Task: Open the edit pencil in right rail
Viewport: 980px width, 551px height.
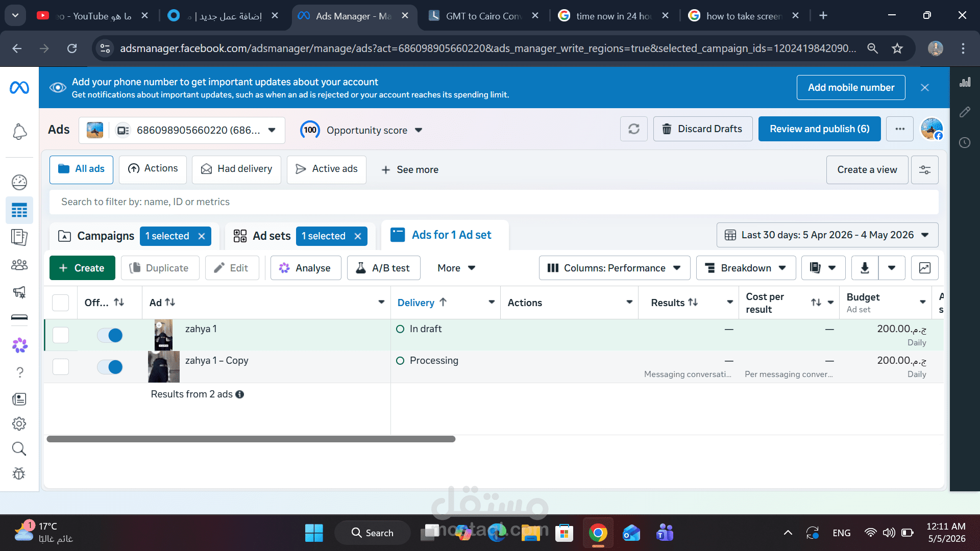Action: point(965,112)
